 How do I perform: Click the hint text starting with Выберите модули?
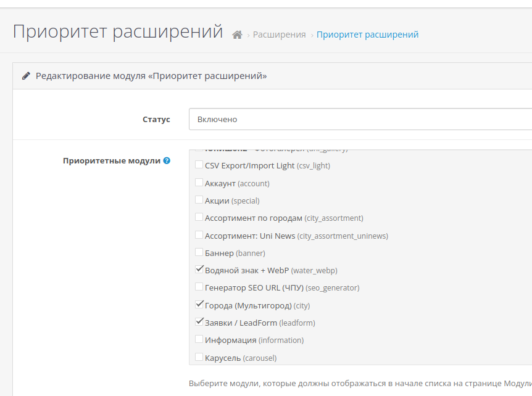click(x=360, y=384)
